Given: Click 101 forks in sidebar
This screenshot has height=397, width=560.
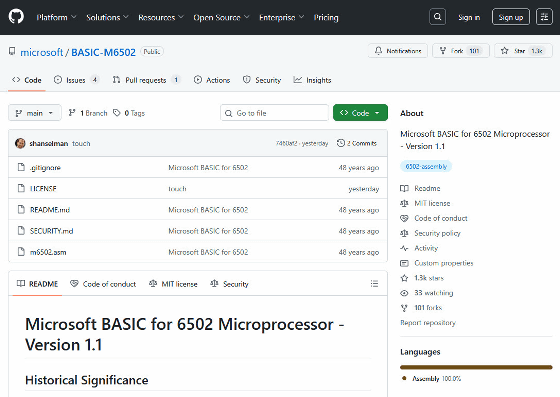Looking at the screenshot, I should (x=421, y=308).
